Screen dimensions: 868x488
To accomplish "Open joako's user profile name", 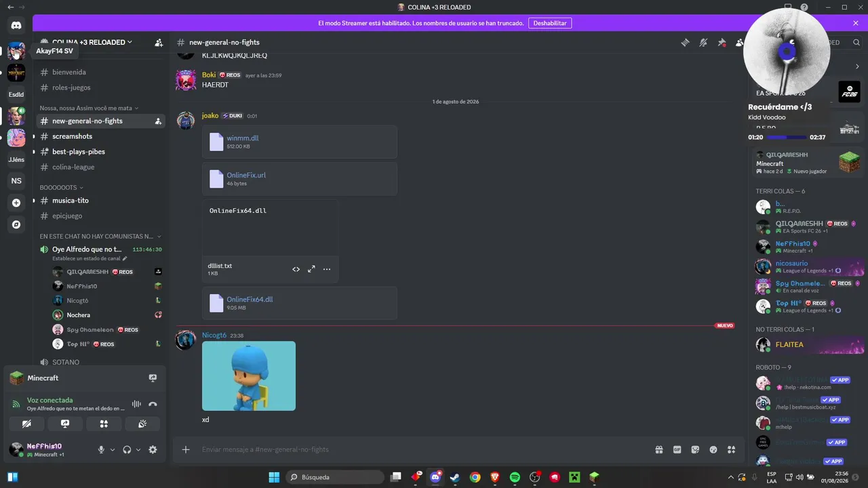I will point(210,115).
